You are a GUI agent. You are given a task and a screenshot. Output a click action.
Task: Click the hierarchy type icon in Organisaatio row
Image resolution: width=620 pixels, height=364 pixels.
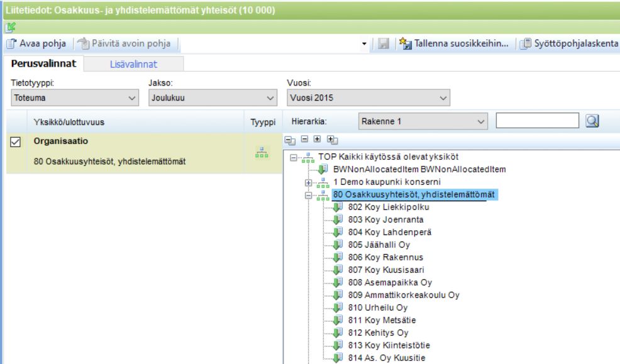pyautogui.click(x=262, y=153)
